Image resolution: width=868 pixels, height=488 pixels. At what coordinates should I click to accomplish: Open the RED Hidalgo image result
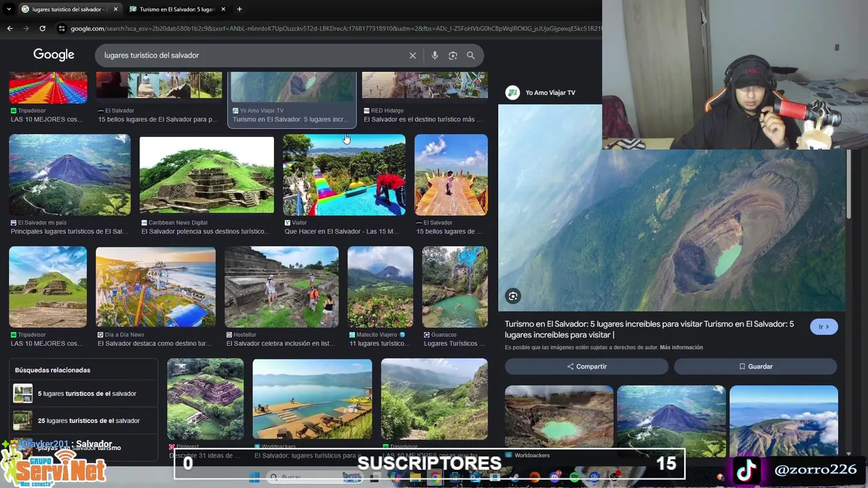click(425, 85)
